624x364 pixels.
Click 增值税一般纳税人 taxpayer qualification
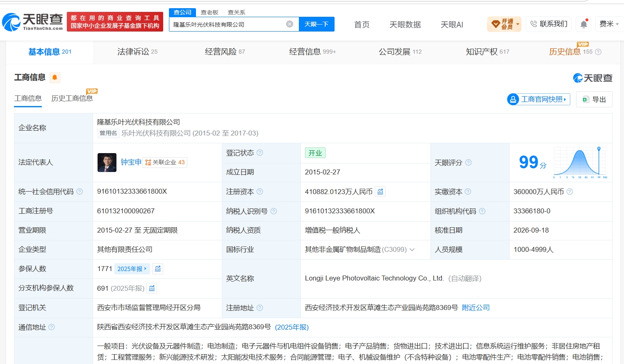pyautogui.click(x=332, y=231)
